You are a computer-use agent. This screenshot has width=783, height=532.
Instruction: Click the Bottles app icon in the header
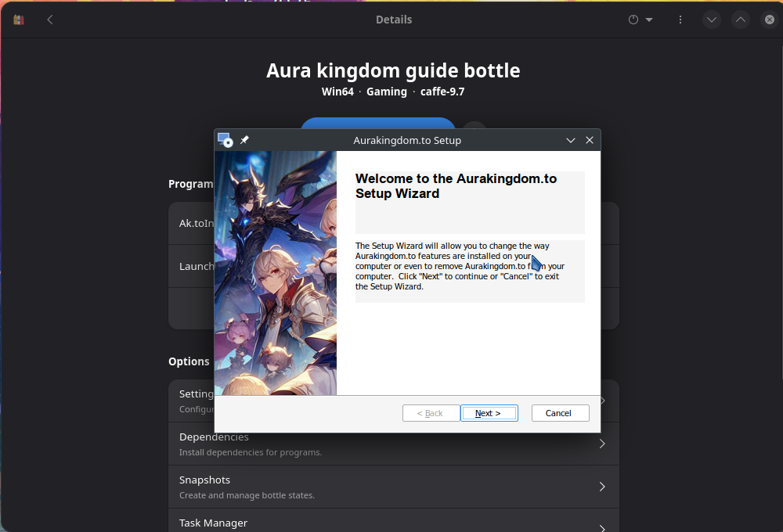tap(19, 20)
